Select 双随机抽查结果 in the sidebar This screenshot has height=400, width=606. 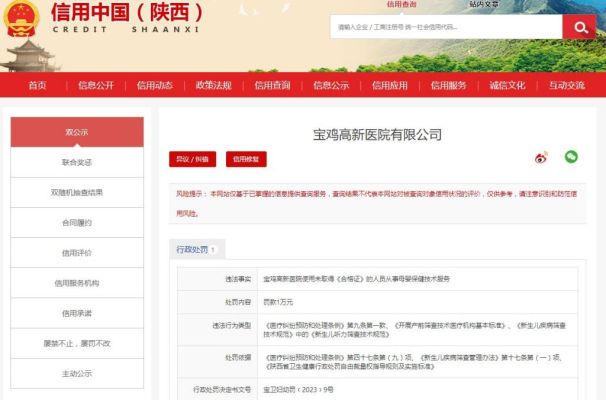pyautogui.click(x=77, y=192)
